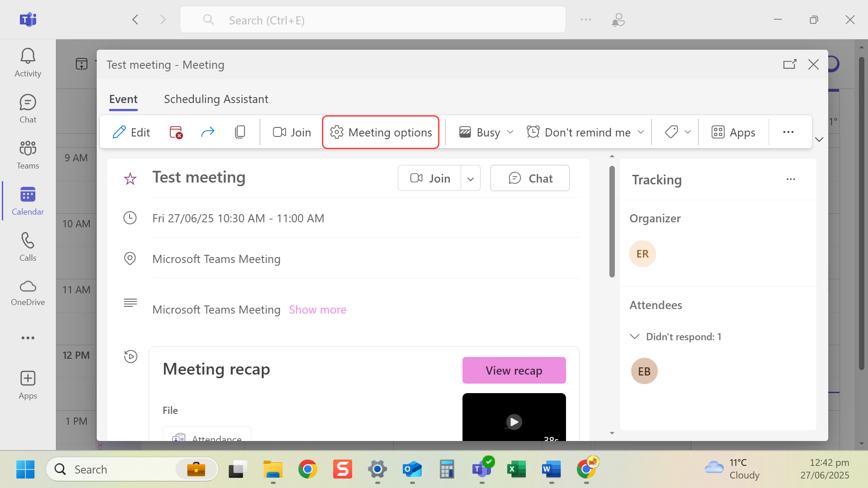Open the Activity feed in the sidebar

click(28, 63)
